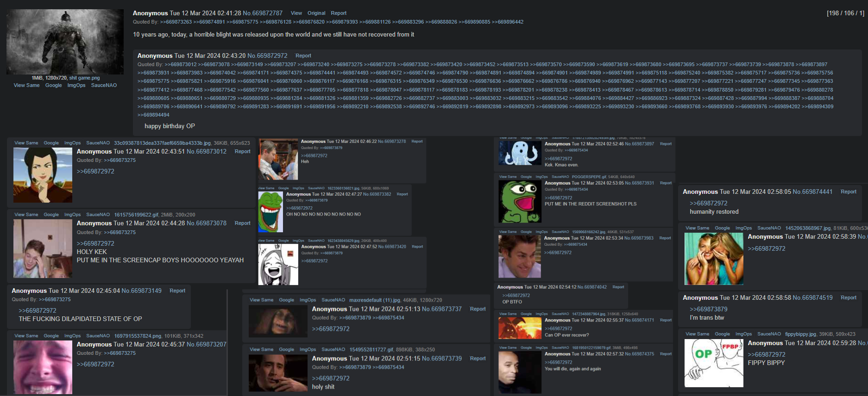Report post No.669873078

[242, 223]
